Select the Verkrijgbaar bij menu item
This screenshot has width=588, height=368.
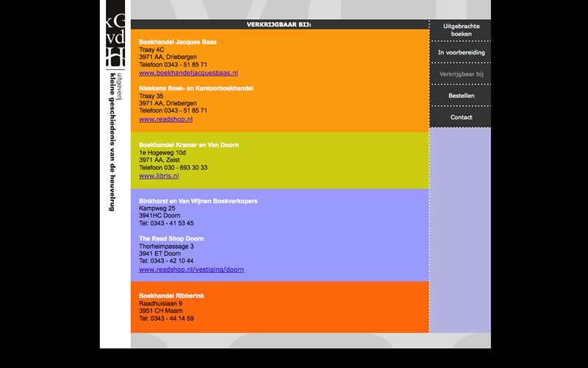pyautogui.click(x=461, y=74)
